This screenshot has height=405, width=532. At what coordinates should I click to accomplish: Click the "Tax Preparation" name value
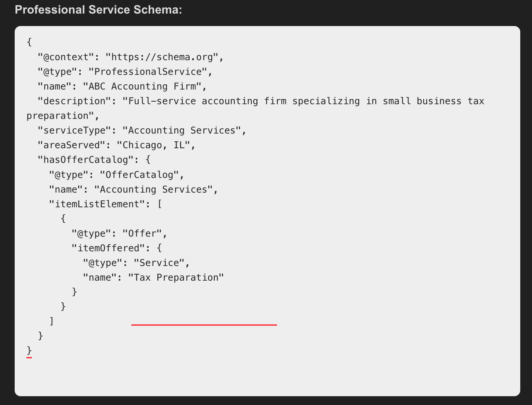pyautogui.click(x=176, y=278)
